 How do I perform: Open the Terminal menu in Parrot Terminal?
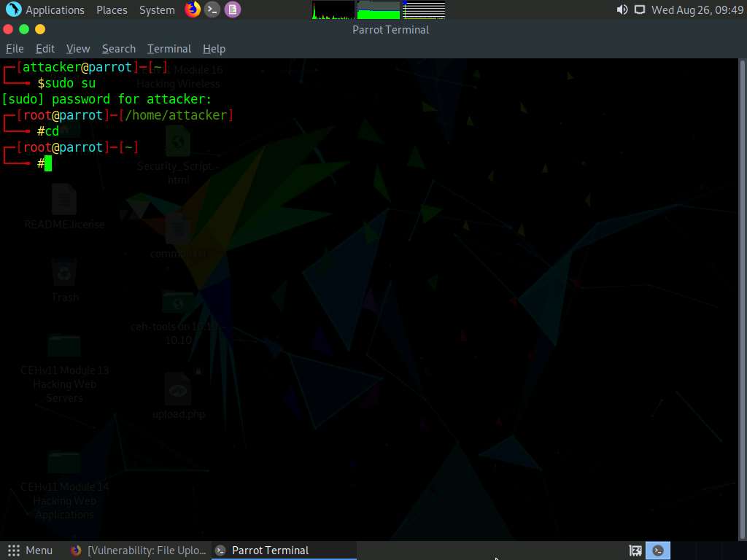coord(169,49)
